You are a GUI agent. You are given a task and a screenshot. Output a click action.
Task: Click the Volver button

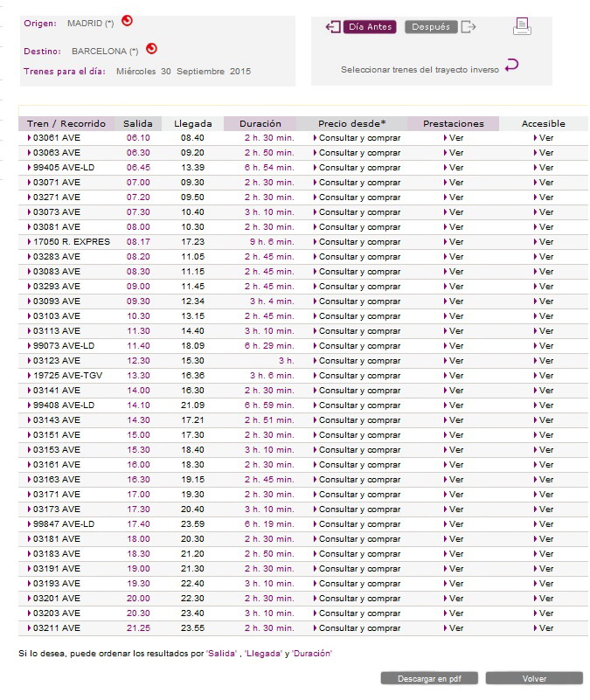point(534,678)
